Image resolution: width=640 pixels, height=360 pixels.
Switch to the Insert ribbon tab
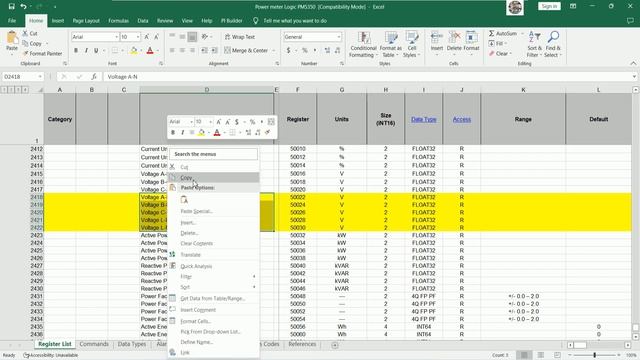(58, 21)
